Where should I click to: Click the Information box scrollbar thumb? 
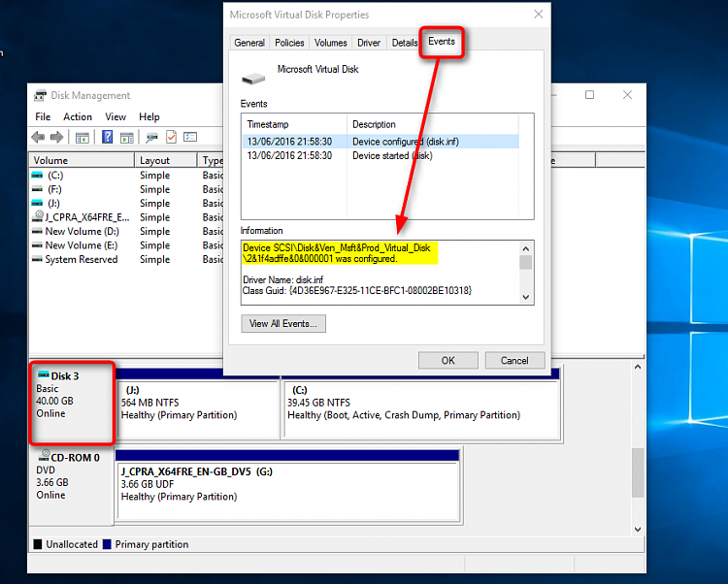[x=525, y=262]
